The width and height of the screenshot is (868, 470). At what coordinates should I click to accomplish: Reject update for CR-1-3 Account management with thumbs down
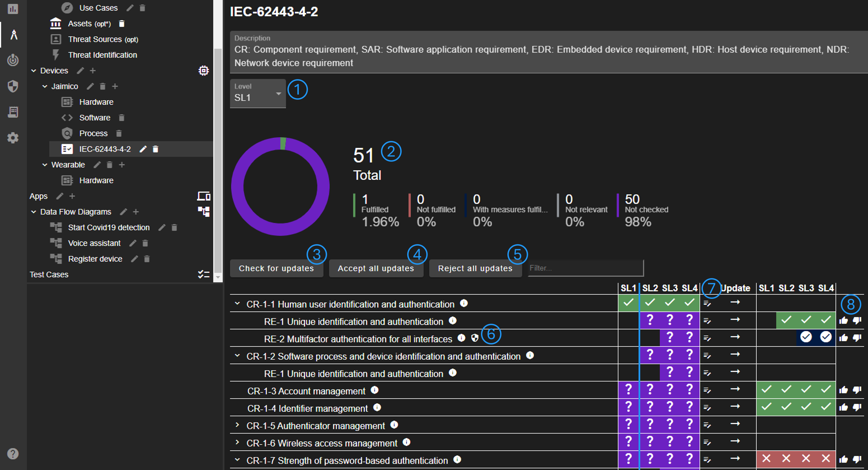[857, 390]
